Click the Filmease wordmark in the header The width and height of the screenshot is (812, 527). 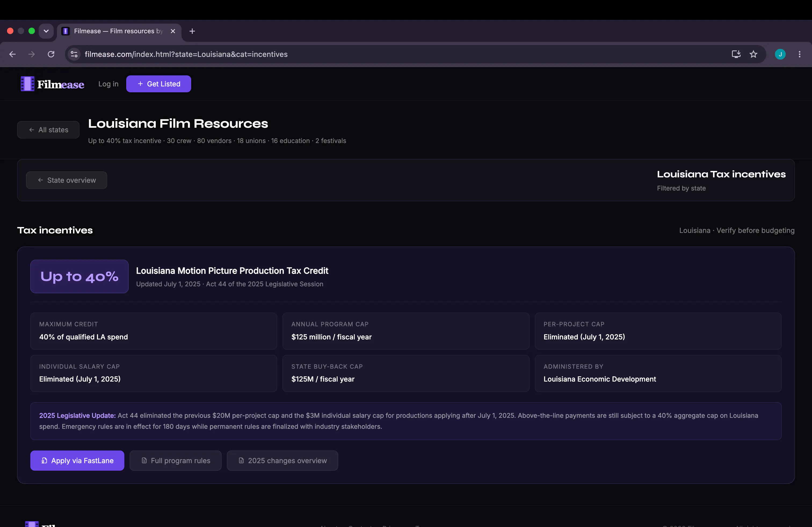61,84
